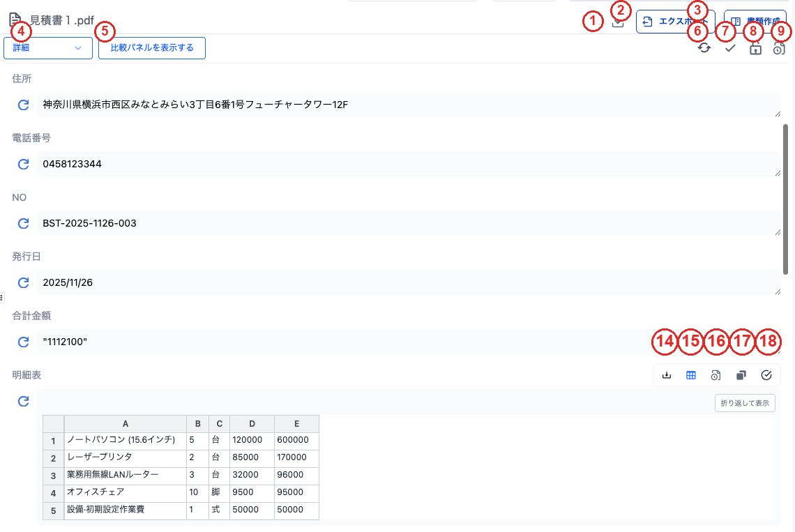The image size is (795, 532).
Task: Click the resize handle of the 発行日 text area
Action: [778, 292]
